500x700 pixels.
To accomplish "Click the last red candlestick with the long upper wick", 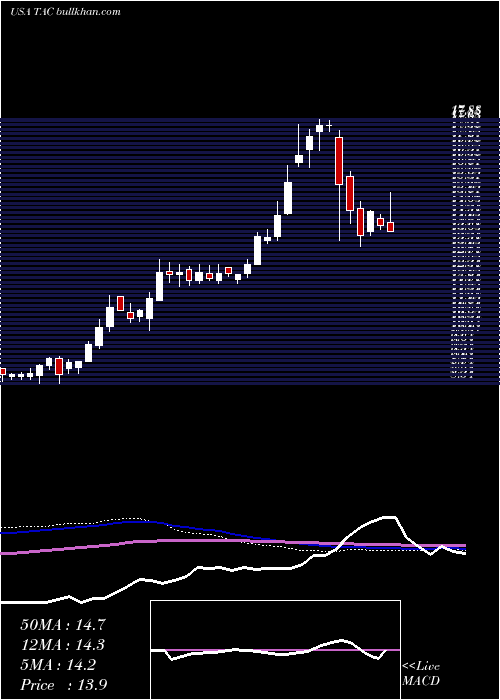I will [390, 227].
